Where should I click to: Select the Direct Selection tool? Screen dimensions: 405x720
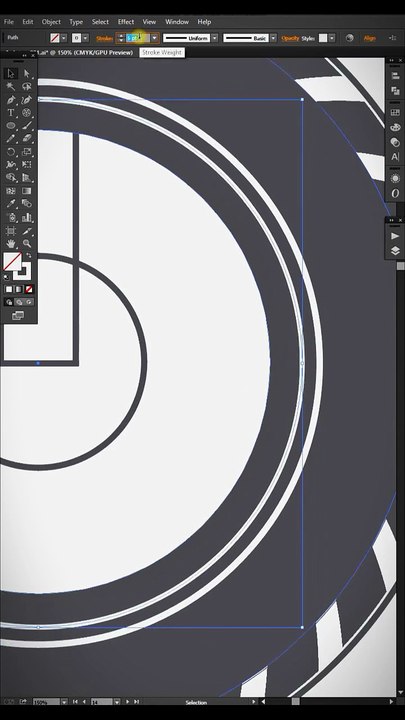point(27,73)
